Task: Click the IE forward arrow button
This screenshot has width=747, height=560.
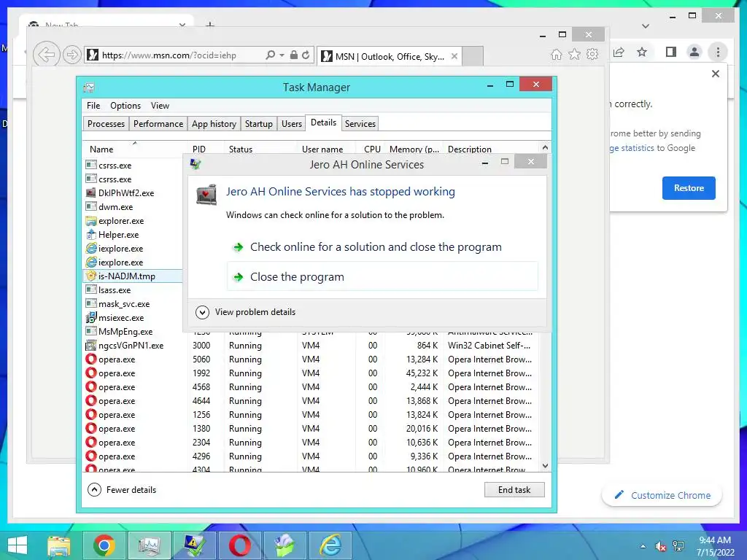Action: pos(72,55)
